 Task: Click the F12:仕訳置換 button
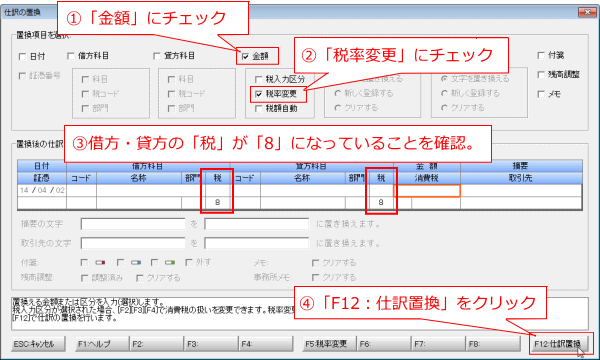coord(558,344)
